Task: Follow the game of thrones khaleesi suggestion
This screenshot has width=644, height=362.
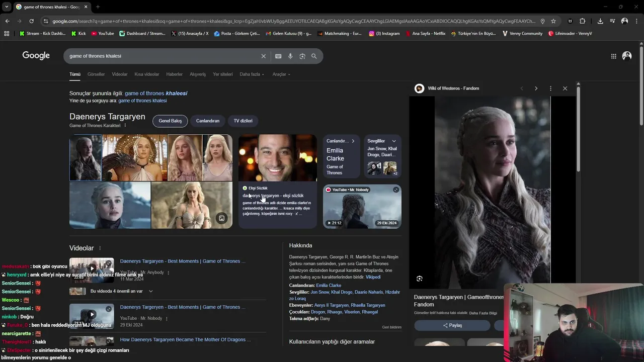Action: 156,94
